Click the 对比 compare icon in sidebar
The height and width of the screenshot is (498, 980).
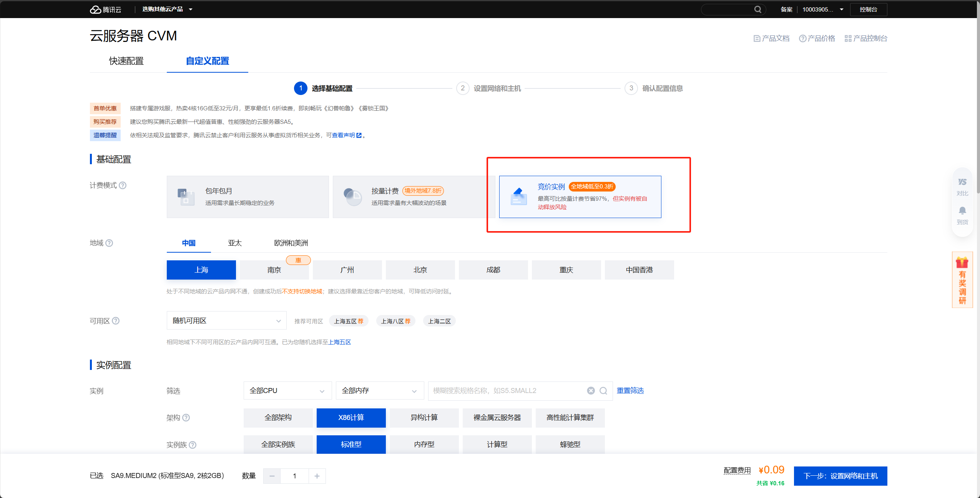tap(962, 187)
